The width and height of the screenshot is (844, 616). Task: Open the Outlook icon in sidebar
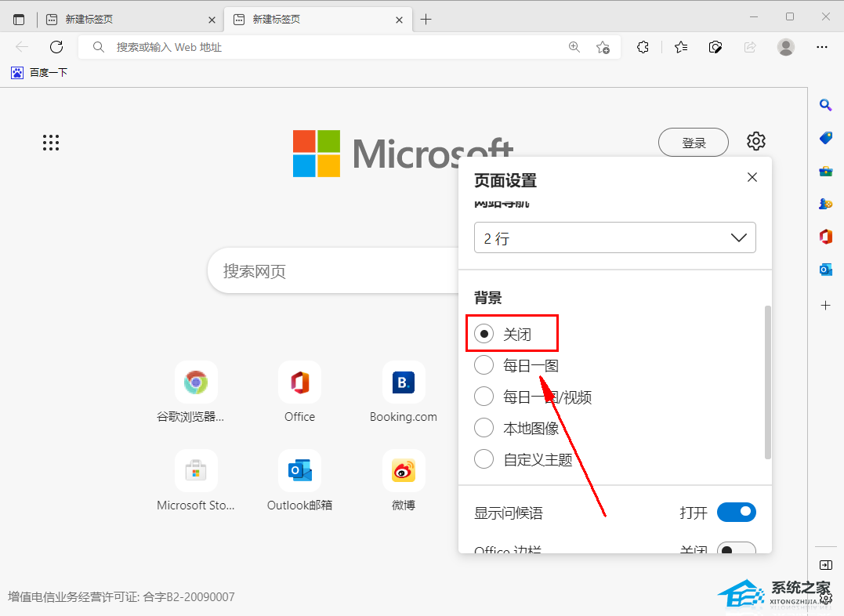point(825,270)
